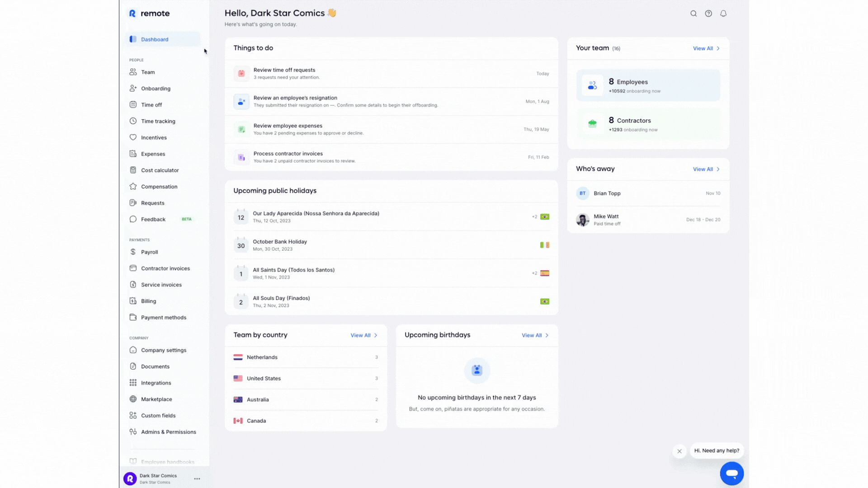This screenshot has height=488, width=868.
Task: Click the Custom fields icon
Action: (x=133, y=415)
